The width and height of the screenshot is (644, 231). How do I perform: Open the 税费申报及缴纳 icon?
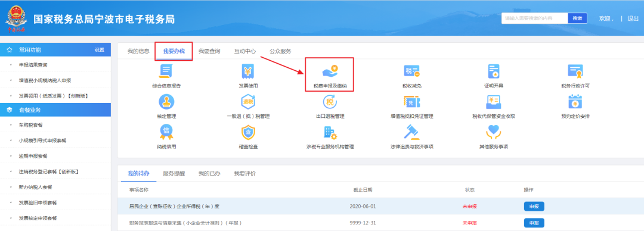tap(330, 72)
